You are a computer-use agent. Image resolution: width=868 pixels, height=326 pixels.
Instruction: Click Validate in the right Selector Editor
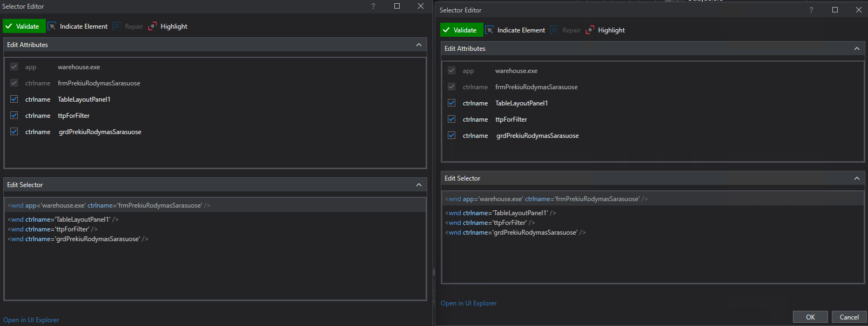[460, 30]
